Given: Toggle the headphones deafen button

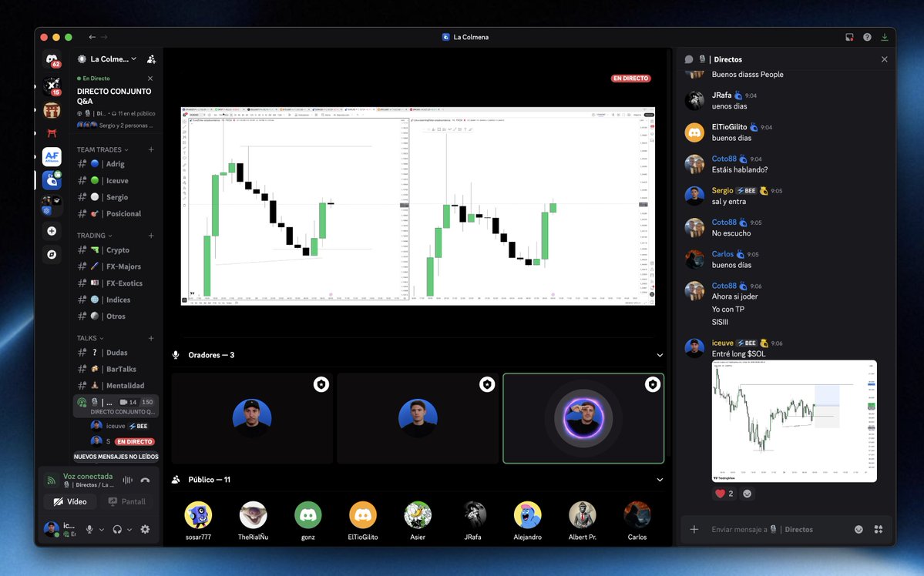Looking at the screenshot, I should [117, 530].
